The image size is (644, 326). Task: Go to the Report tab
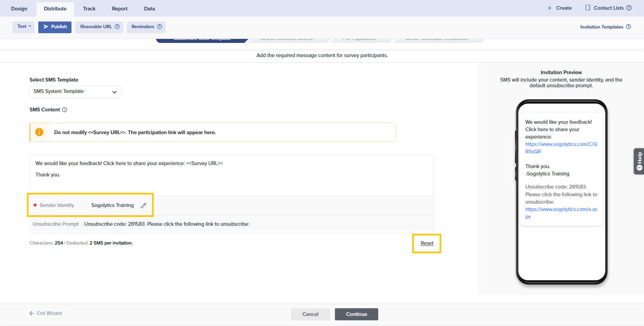(x=120, y=9)
